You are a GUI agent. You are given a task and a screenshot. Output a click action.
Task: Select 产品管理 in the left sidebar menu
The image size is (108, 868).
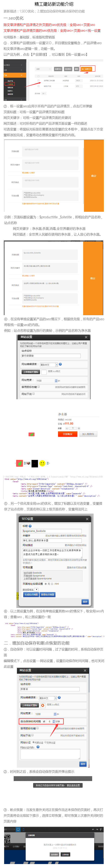coord(10,84)
